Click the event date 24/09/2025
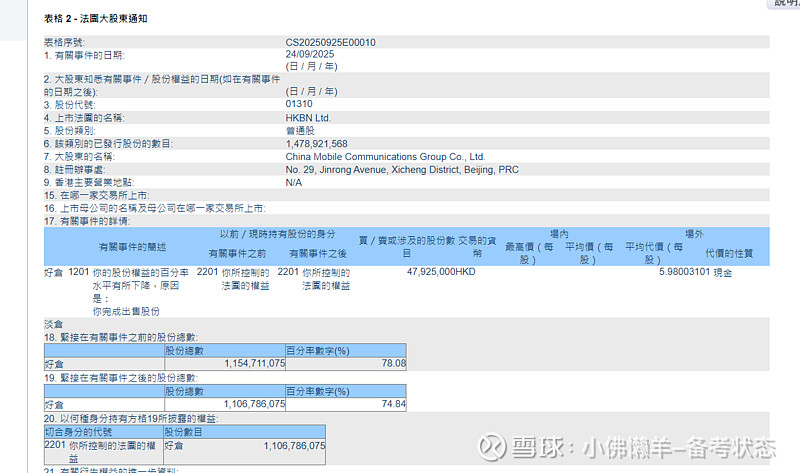The width and height of the screenshot is (800, 473). click(x=310, y=54)
